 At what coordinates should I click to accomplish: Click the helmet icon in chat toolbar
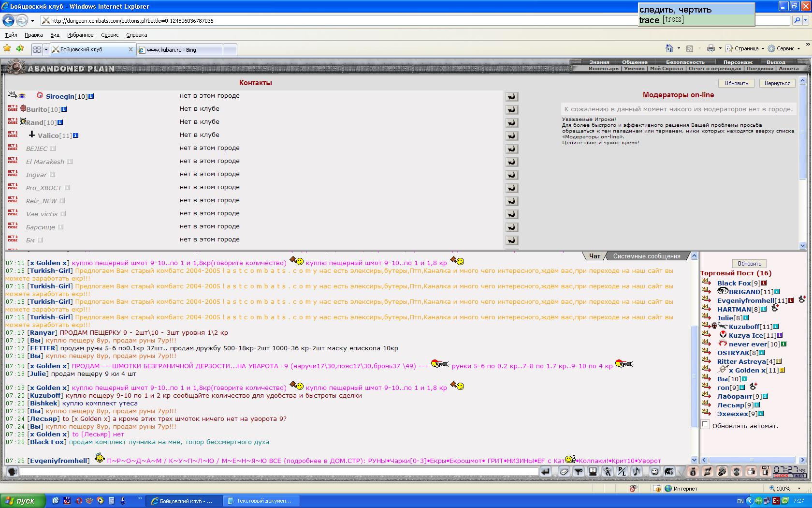pyautogui.click(x=669, y=471)
